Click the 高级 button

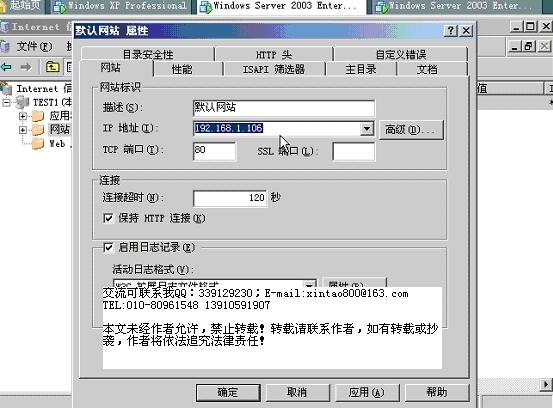411,130
